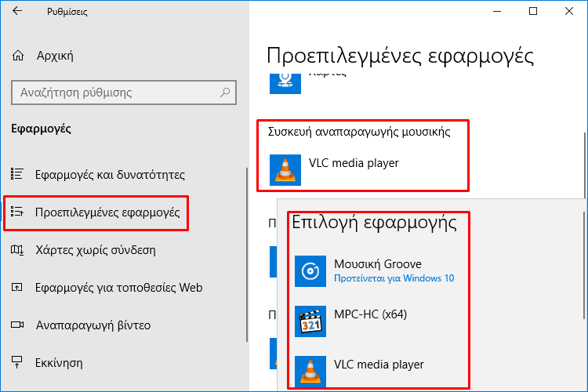Click the Χάρτες χωρίς σύνδεση map icon

[x=17, y=250]
